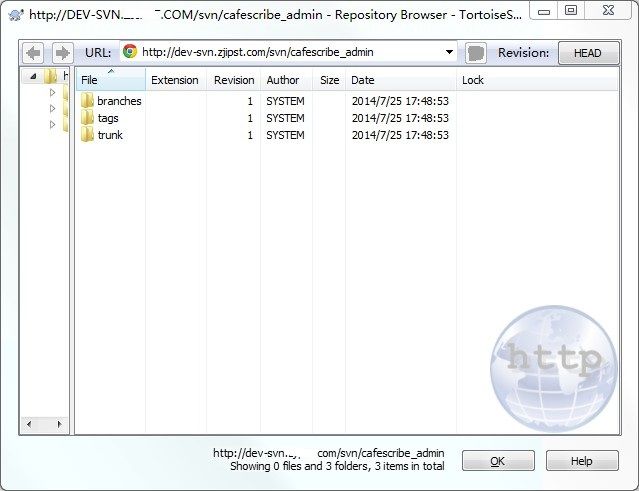The image size is (639, 491).
Task: Click the 'Showing 0 files and 3 folders' status text
Action: click(x=337, y=466)
